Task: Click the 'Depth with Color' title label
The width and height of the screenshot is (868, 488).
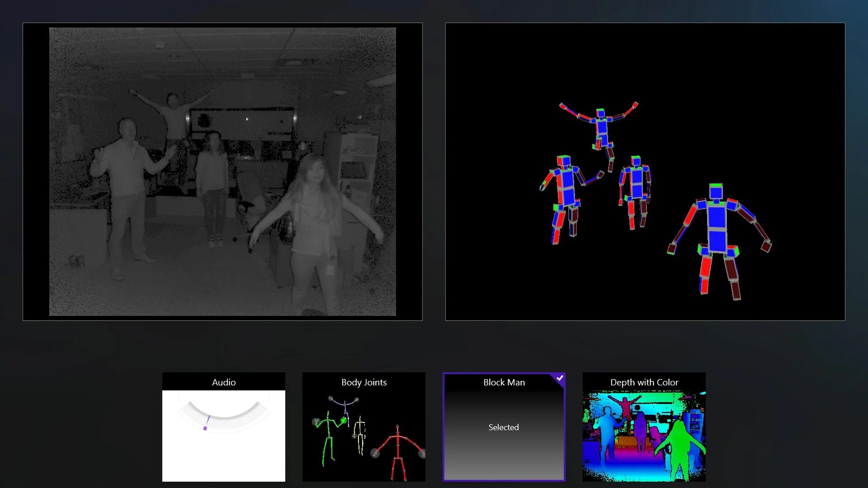Action: coord(644,382)
